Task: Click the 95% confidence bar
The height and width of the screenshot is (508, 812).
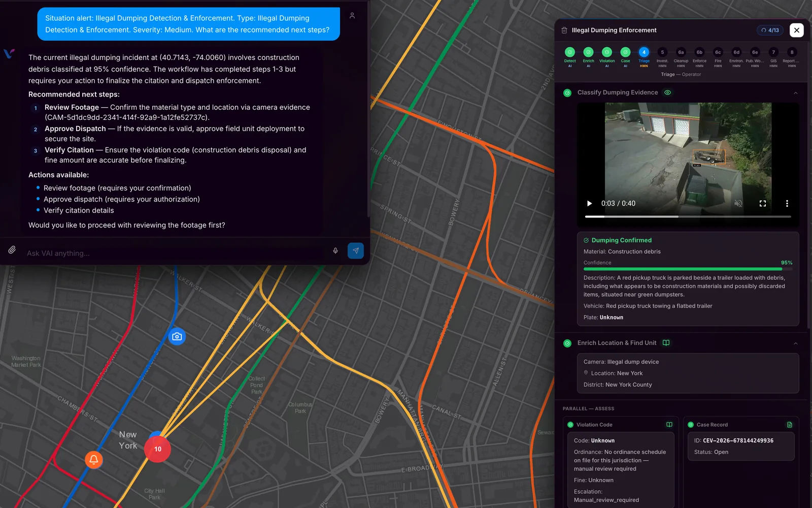Action: coord(688,269)
